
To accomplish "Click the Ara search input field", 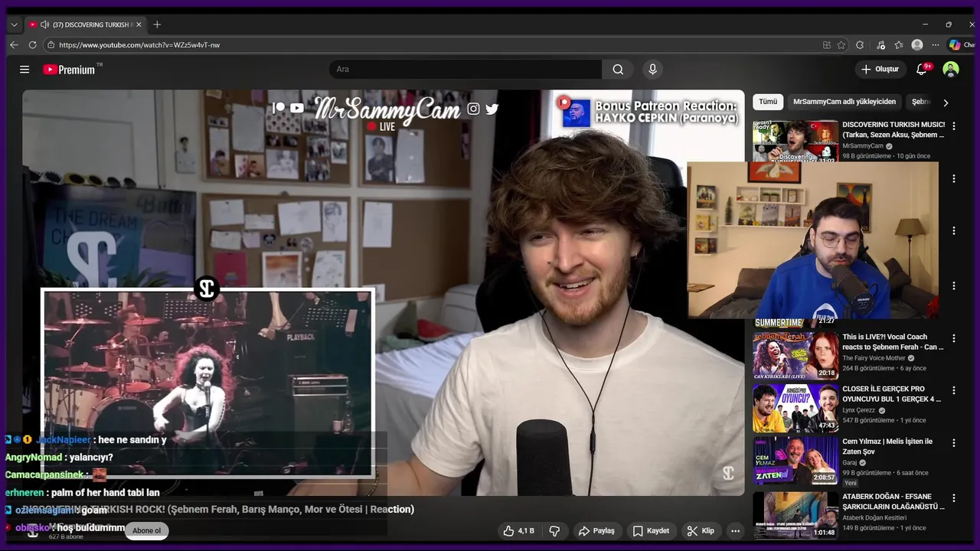I will 465,70.
